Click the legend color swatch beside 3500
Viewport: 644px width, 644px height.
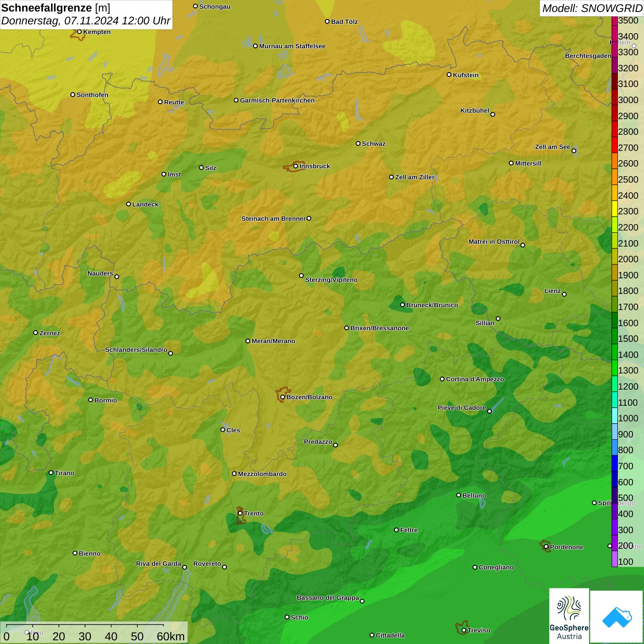pos(615,21)
